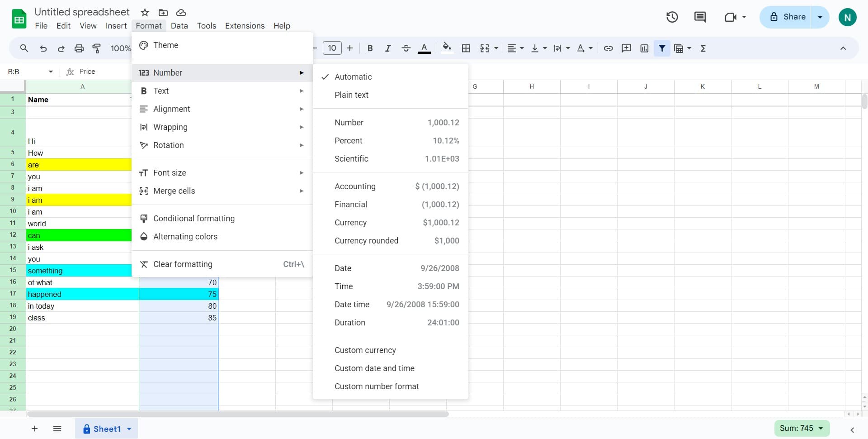
Task: Expand the Text submenu in Format
Action: click(161, 91)
